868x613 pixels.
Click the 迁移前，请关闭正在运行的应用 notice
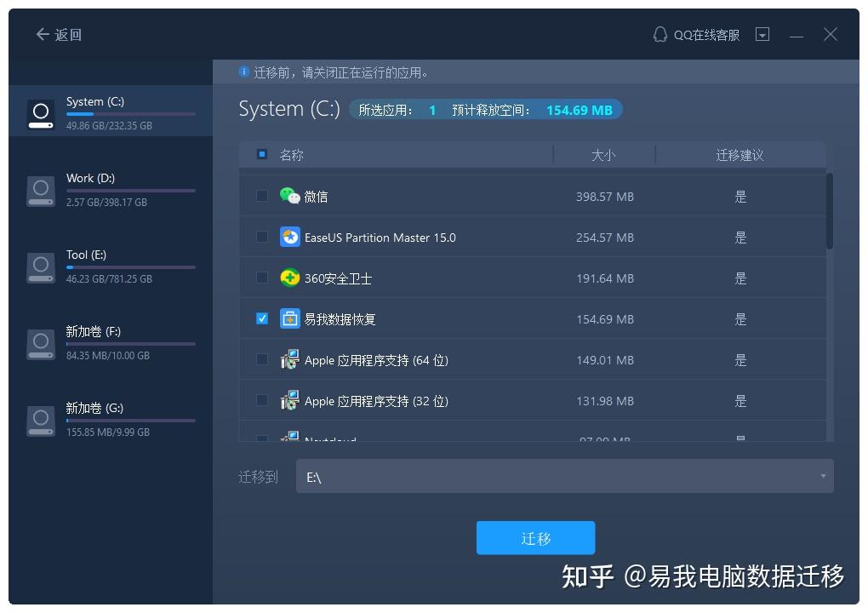click(340, 72)
